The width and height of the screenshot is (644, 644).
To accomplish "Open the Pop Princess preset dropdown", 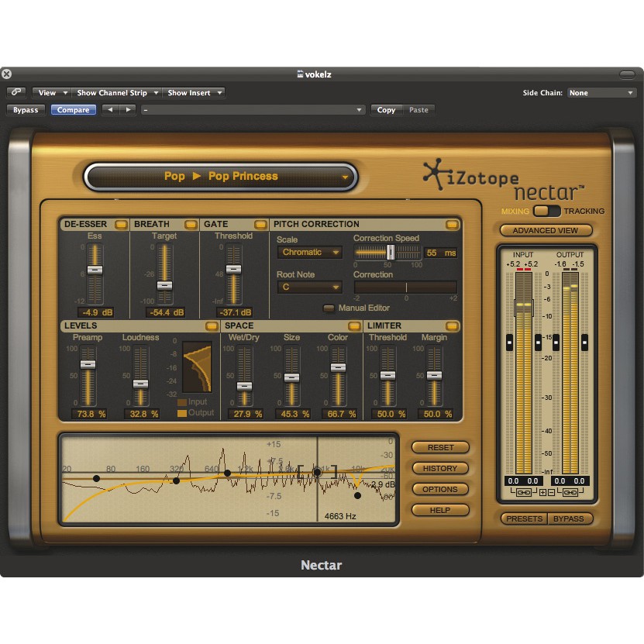I will [x=221, y=177].
